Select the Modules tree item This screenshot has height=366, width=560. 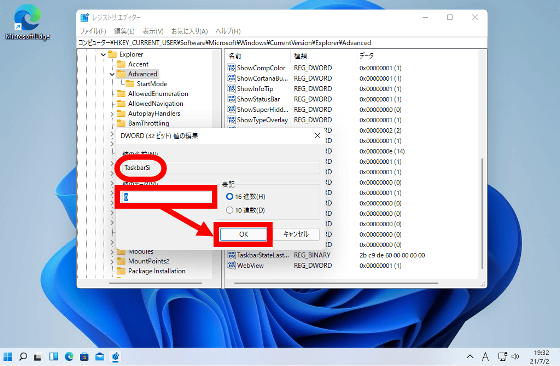[x=141, y=252]
